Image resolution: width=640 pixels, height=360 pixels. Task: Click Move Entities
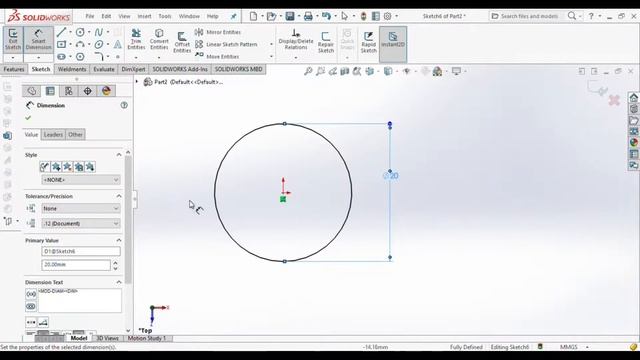coord(217,56)
